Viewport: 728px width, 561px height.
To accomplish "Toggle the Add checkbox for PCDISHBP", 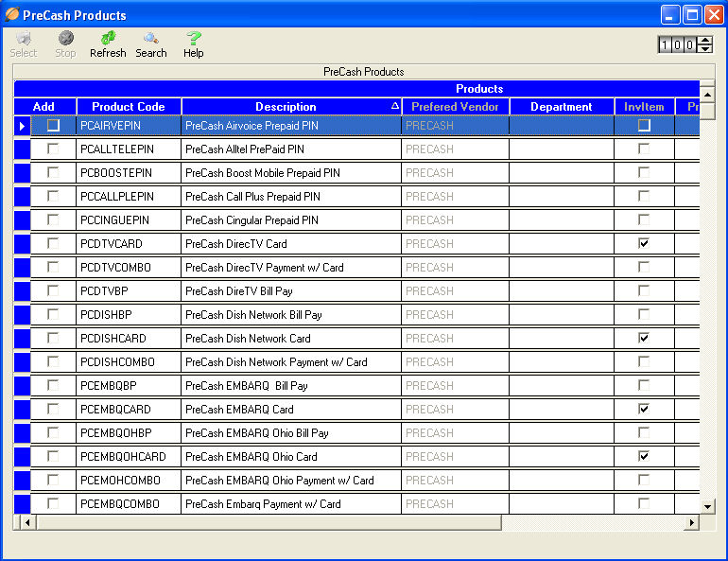I will 53,314.
